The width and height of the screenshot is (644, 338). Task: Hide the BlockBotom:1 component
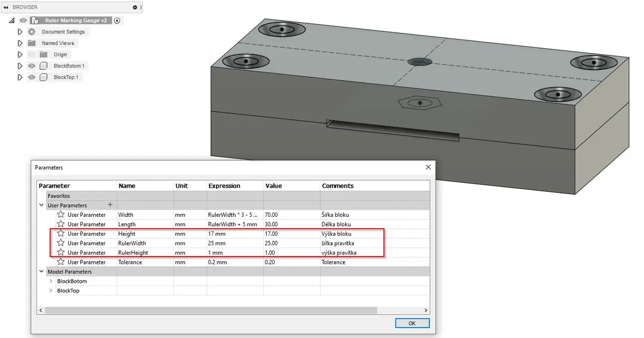click(x=32, y=66)
